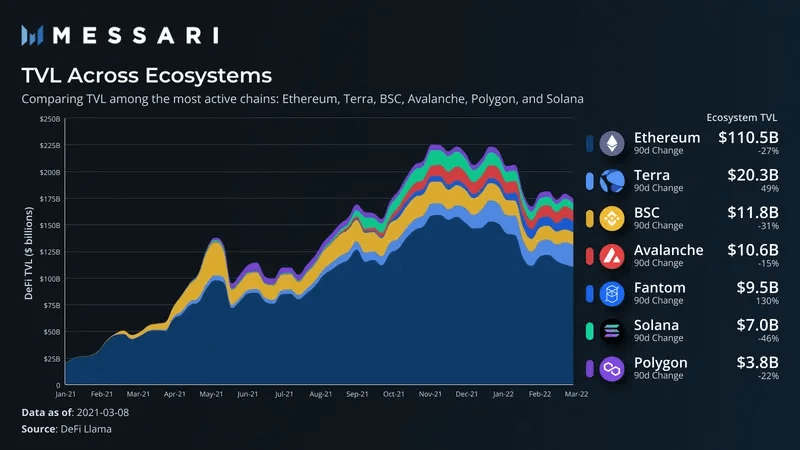The width and height of the screenshot is (800, 450).
Task: Click the Fantom 130% change figure
Action: pos(768,301)
